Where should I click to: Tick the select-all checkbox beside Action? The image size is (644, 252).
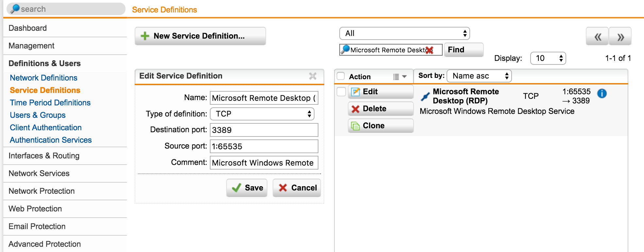341,76
